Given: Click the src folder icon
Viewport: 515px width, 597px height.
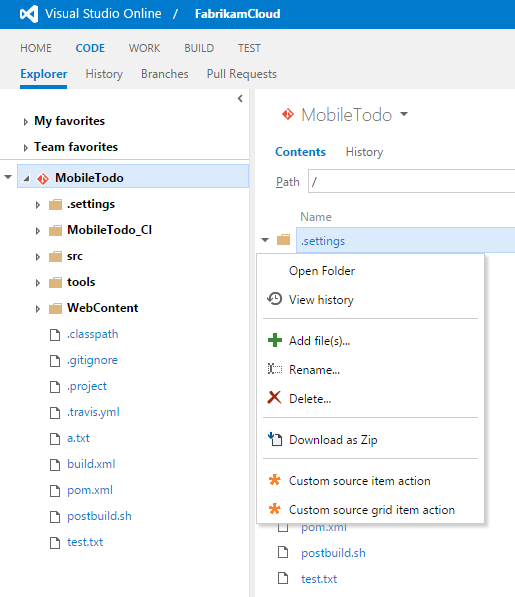Looking at the screenshot, I should pyautogui.click(x=56, y=256).
